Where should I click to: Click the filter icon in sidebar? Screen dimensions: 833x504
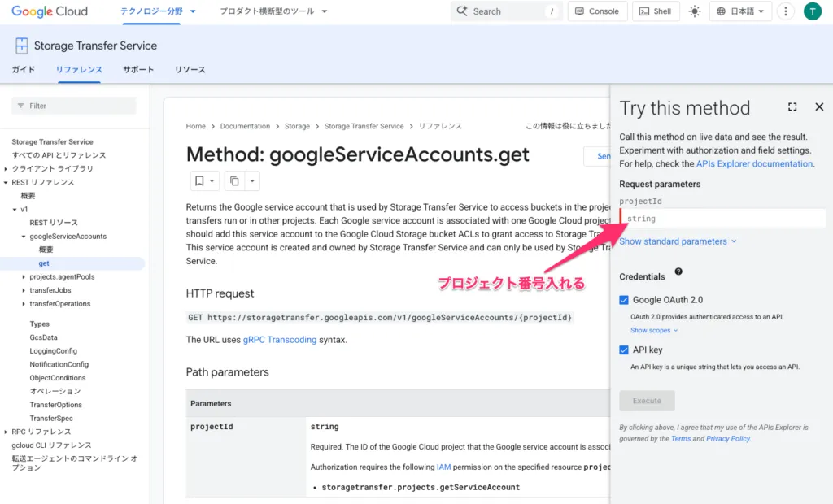pyautogui.click(x=20, y=106)
